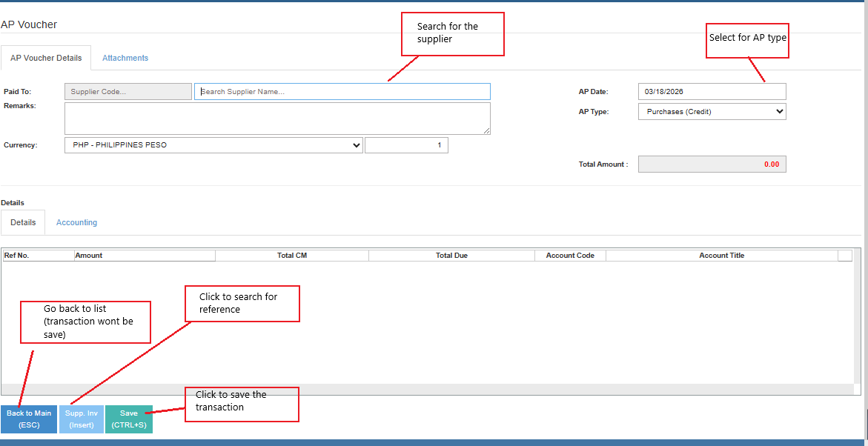Click the Ref No. column header

coord(37,256)
